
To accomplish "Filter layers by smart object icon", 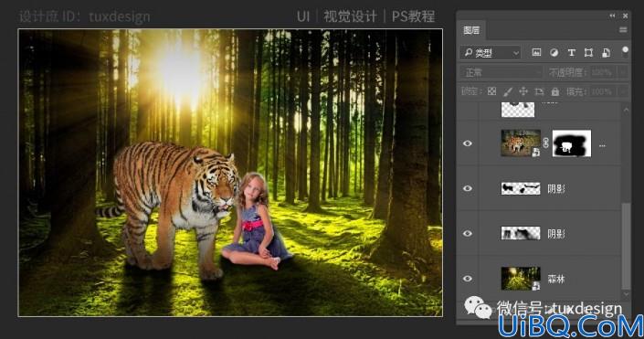I will click(x=606, y=53).
